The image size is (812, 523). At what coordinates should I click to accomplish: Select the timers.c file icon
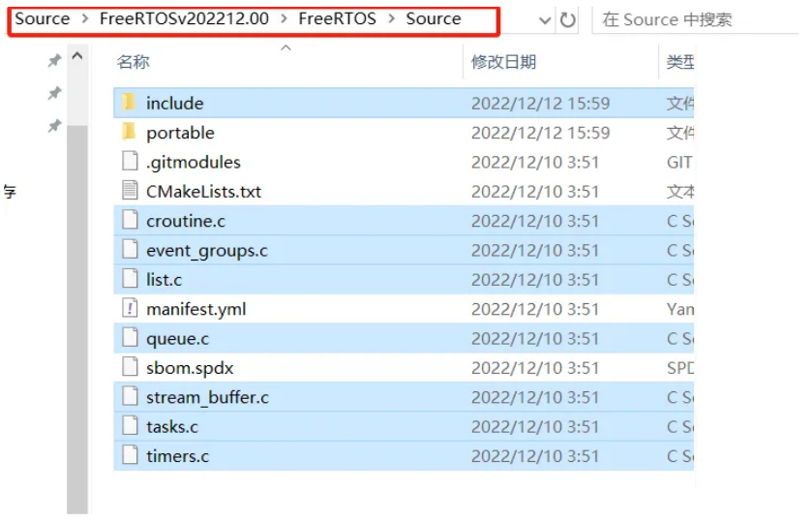(130, 455)
